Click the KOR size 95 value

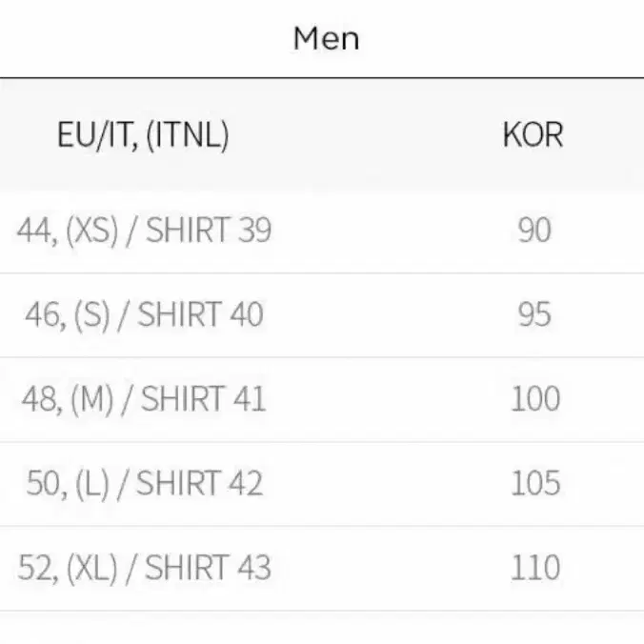pos(534,314)
